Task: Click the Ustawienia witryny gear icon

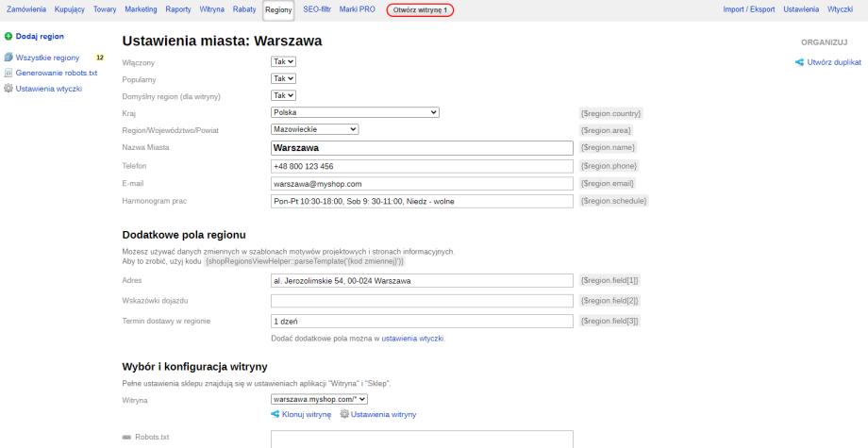Action: coord(344,414)
